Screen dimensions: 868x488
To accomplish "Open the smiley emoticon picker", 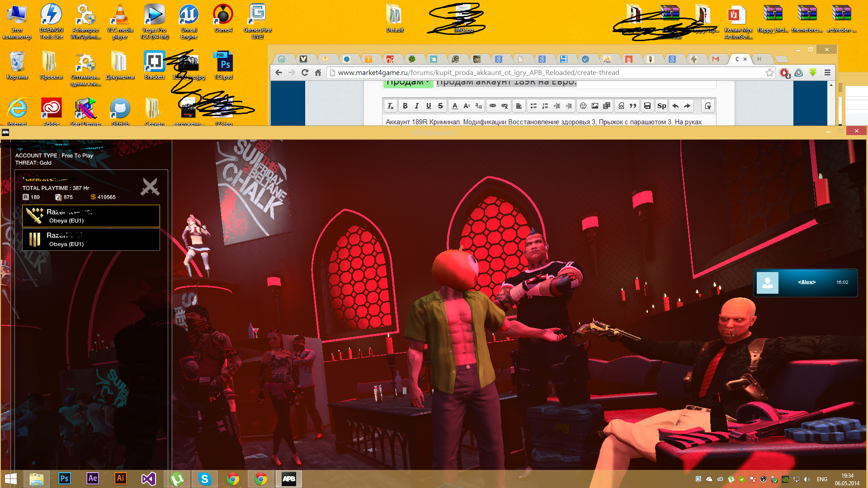I will [583, 106].
